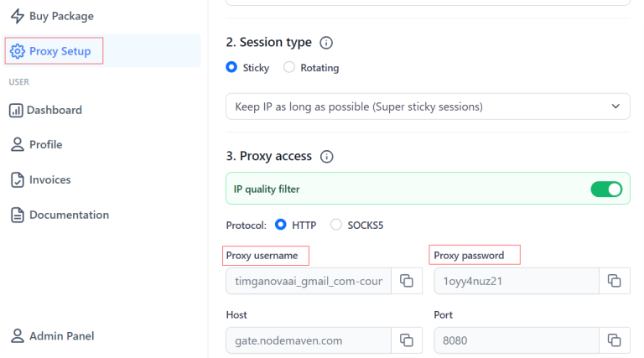Click the Session type info icon
The width and height of the screenshot is (644, 358).
pyautogui.click(x=326, y=42)
